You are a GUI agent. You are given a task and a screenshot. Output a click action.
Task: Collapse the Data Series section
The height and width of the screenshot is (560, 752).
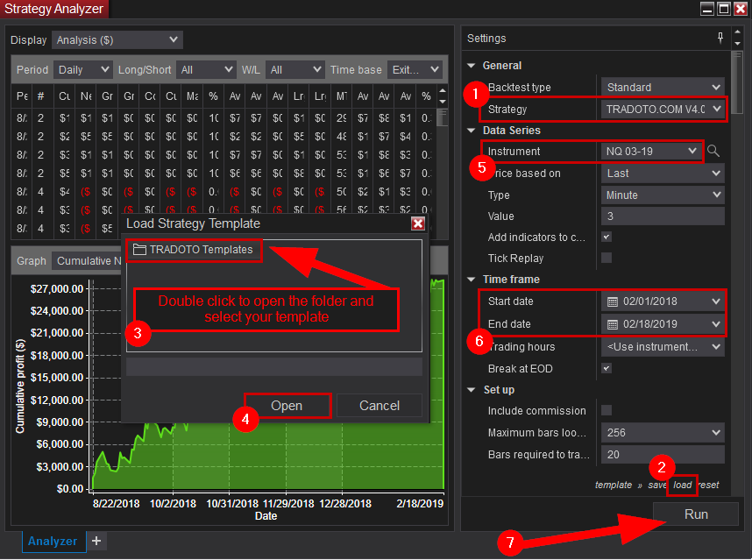coord(472,131)
